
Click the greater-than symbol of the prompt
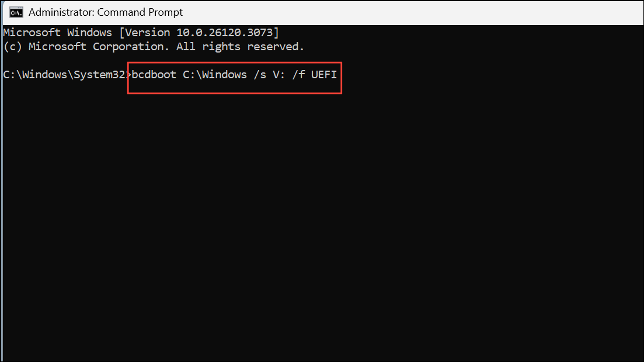click(x=128, y=75)
